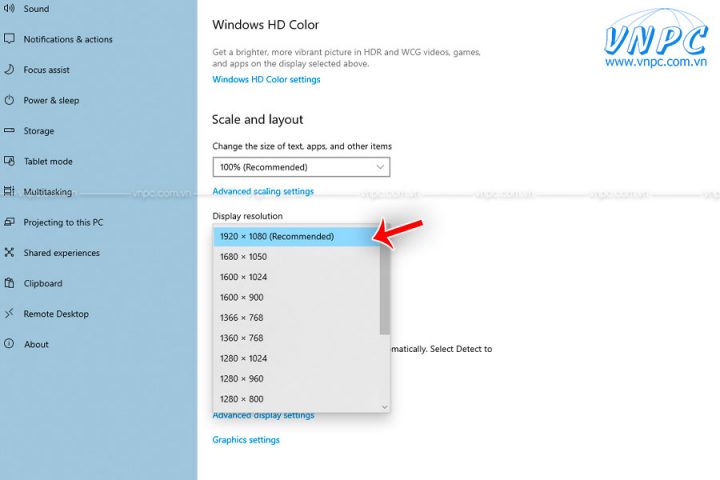
Task: Click the Shared experiences icon
Action: click(x=9, y=253)
